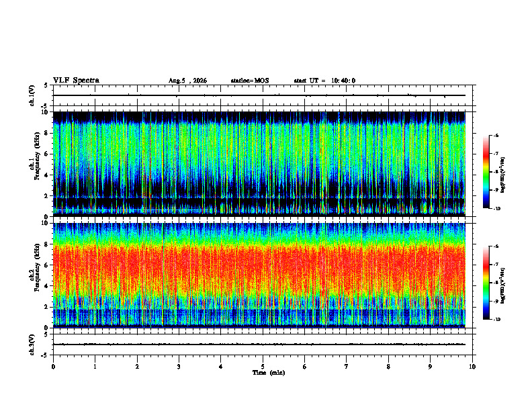Click the ch.1 "Frequency (kHz)" axis label
This screenshot has height=411, width=532.
(x=37, y=156)
